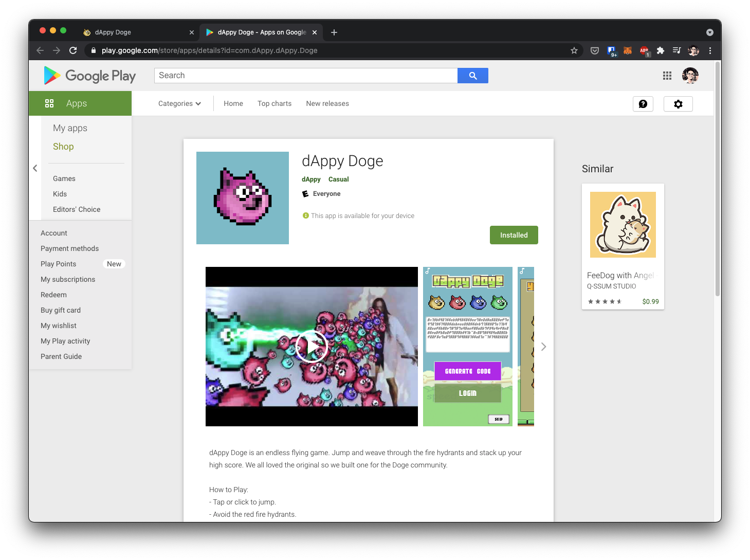The width and height of the screenshot is (750, 560).
Task: Focus the Google Play search field
Action: tap(306, 76)
